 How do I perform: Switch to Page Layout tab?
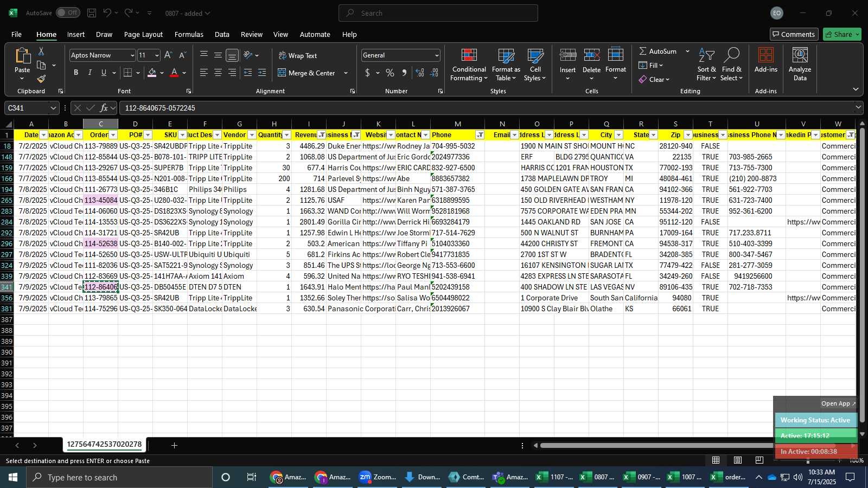click(143, 34)
